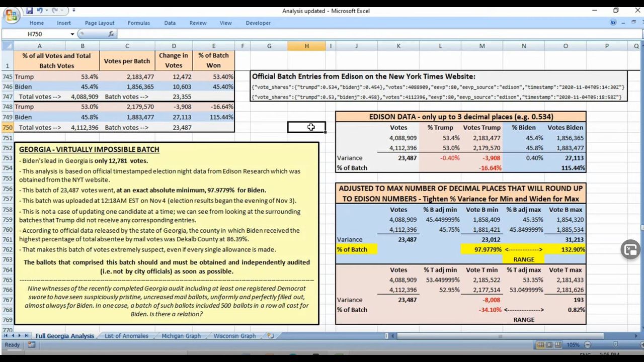
Task: Open the Michigan Graph sheet tab
Action: (181, 336)
